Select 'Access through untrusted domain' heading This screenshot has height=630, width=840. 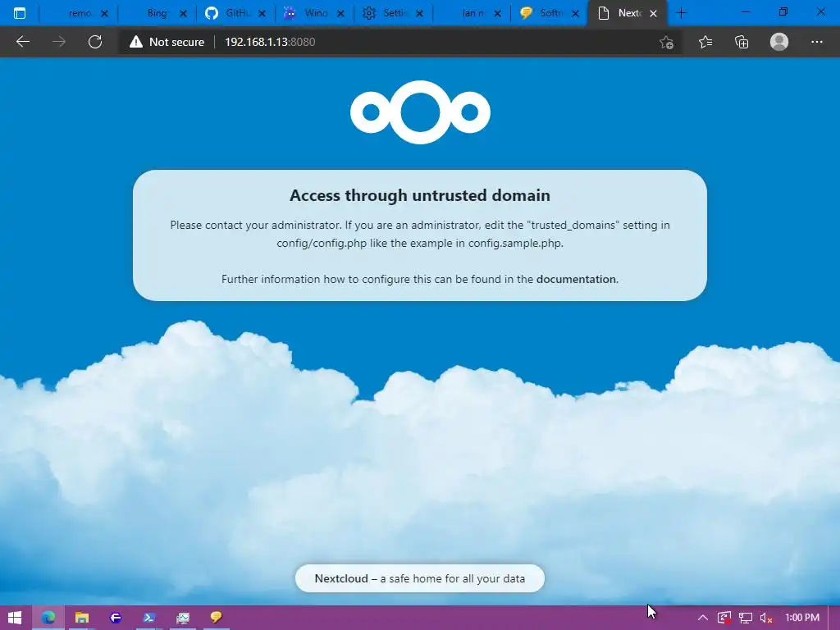coord(420,195)
